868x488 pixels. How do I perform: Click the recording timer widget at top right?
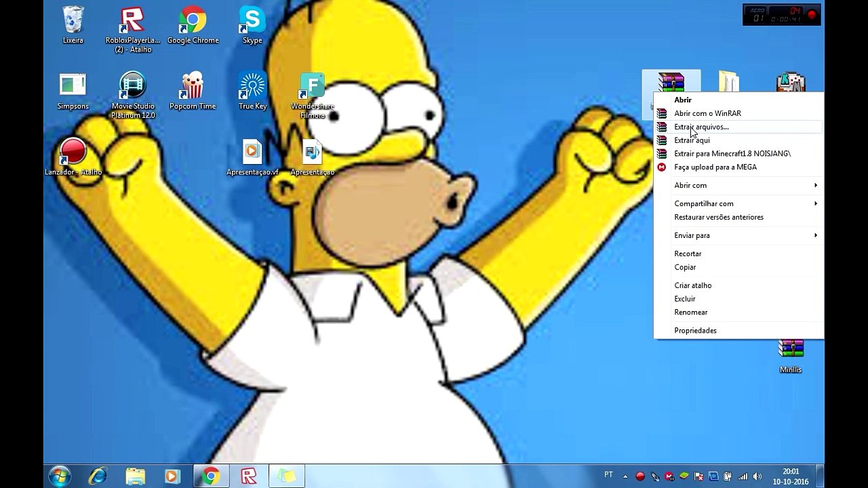click(782, 14)
